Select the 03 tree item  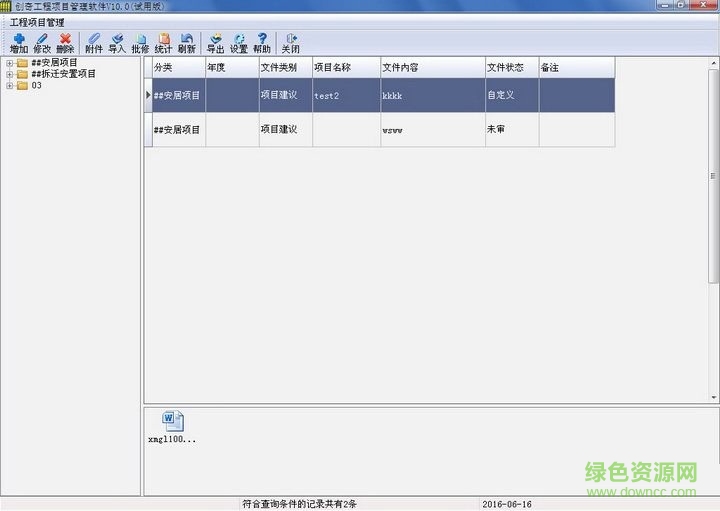36,85
